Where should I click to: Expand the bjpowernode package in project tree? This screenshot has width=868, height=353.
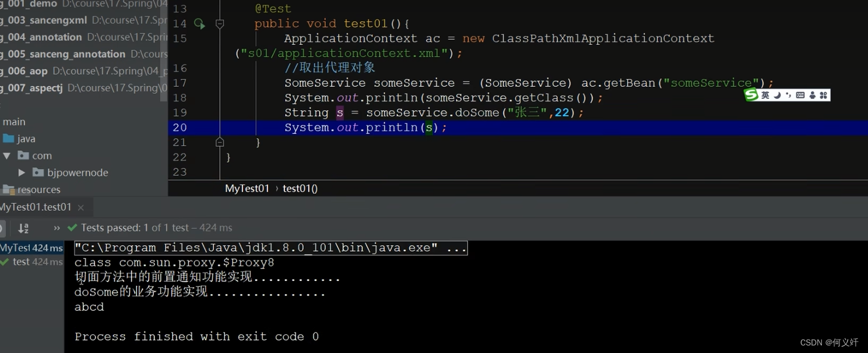pos(22,173)
